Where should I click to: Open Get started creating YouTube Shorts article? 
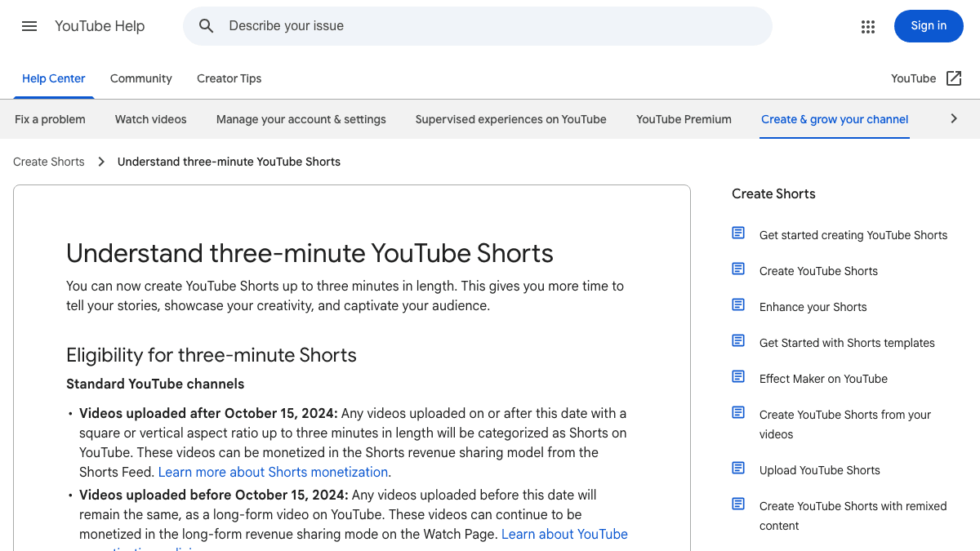point(853,235)
